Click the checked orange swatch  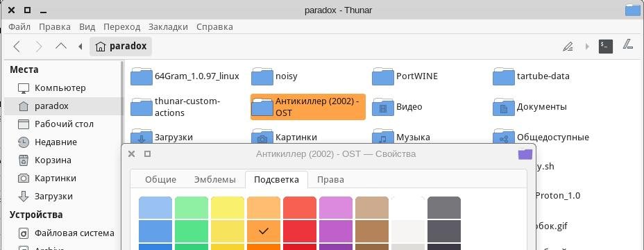(x=264, y=231)
